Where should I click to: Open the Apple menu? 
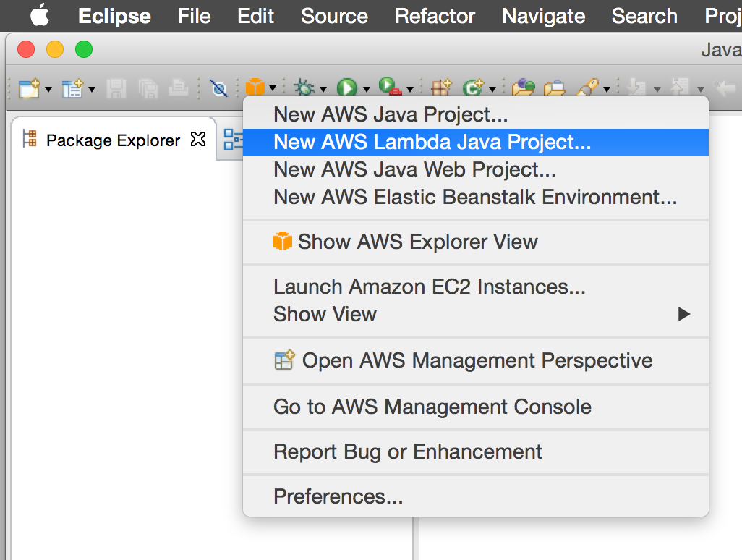click(x=40, y=16)
